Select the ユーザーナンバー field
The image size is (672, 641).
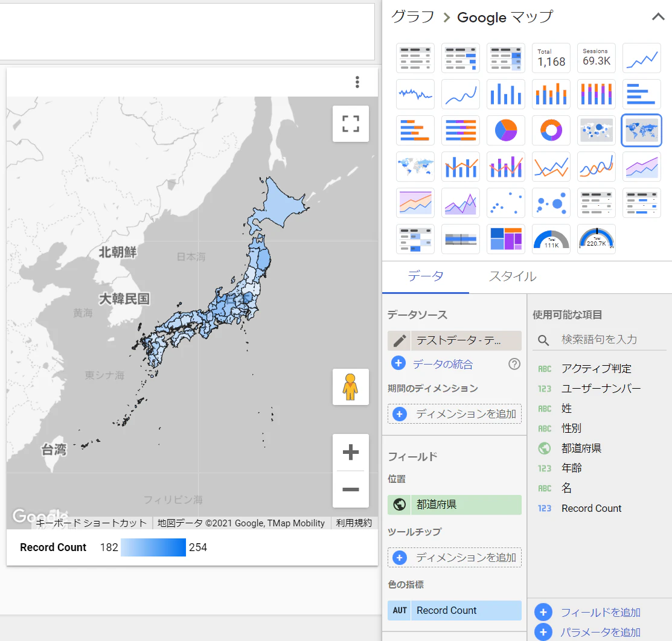click(x=601, y=389)
